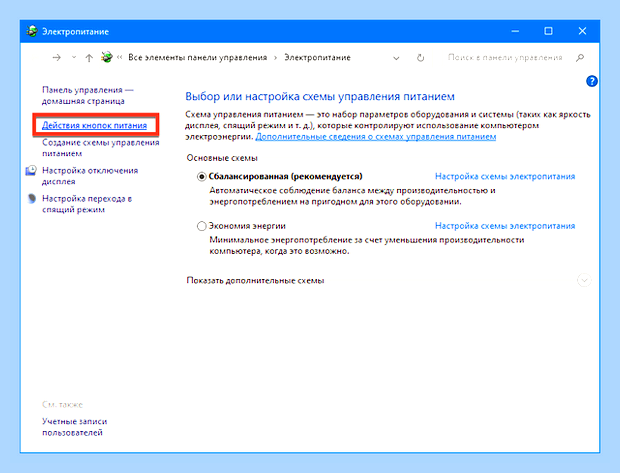Close the Электропитание window
Viewport: 620px width, 473px height.
582,31
